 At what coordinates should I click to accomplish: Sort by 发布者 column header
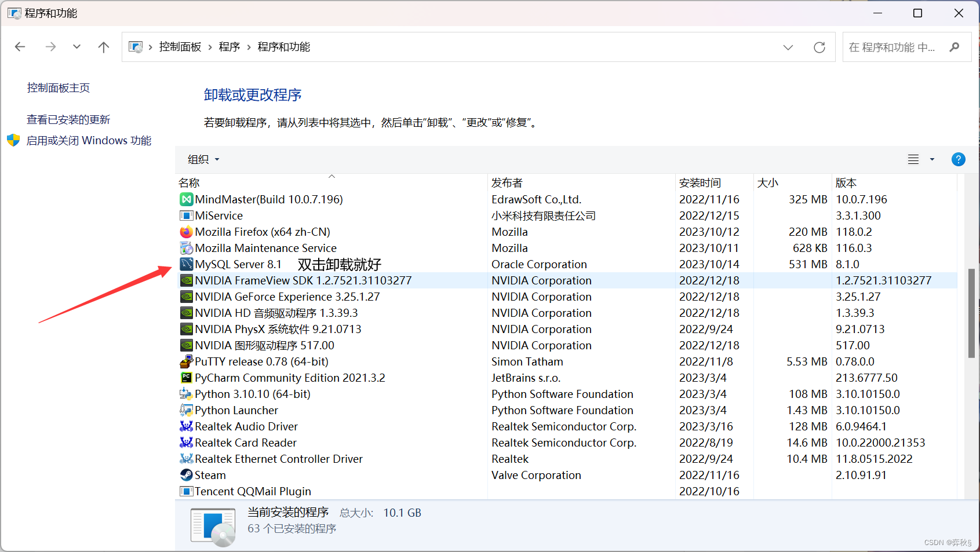point(581,183)
